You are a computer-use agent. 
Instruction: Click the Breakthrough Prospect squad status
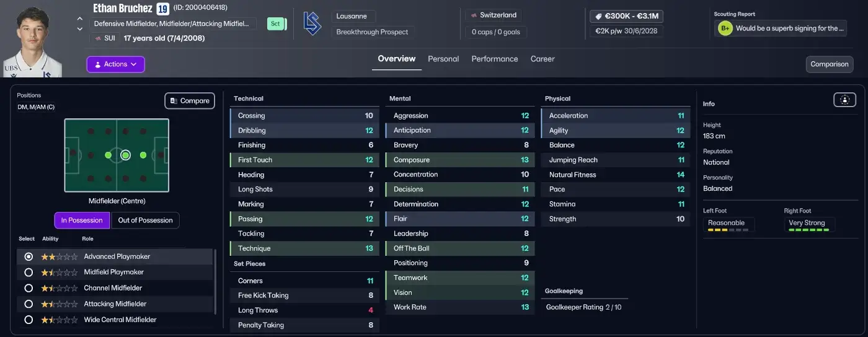point(373,32)
